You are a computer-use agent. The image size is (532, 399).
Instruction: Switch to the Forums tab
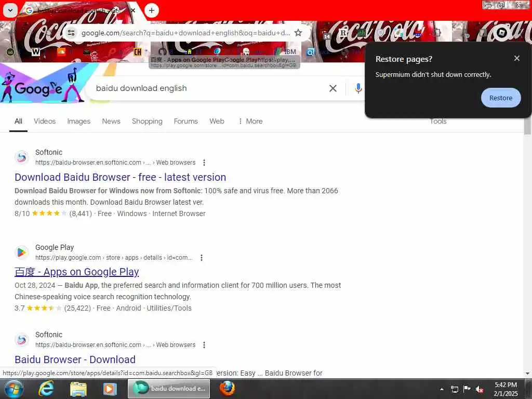tap(185, 121)
